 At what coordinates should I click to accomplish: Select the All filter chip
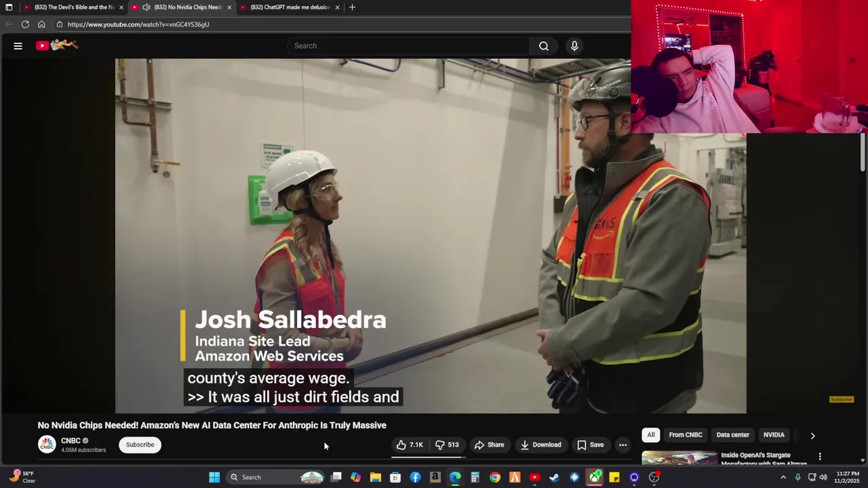[x=651, y=435]
